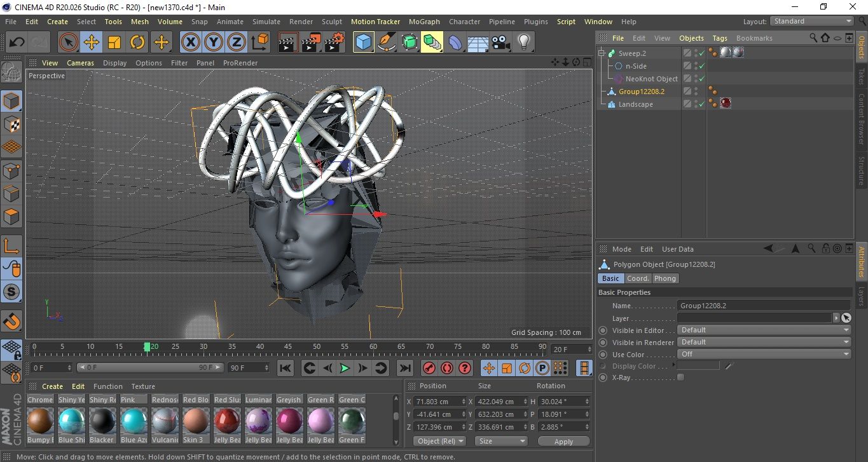Open the Visible in Editor dropdown
The height and width of the screenshot is (462, 868).
click(764, 330)
